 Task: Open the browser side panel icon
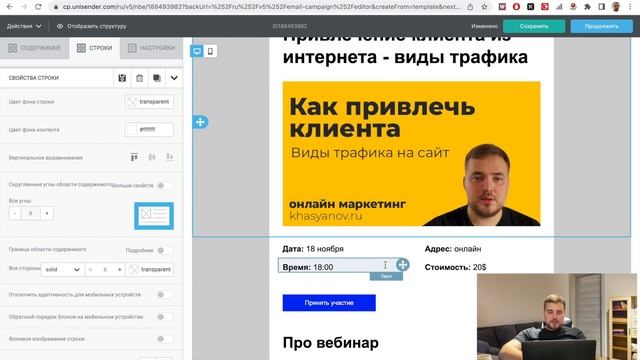[x=602, y=7]
